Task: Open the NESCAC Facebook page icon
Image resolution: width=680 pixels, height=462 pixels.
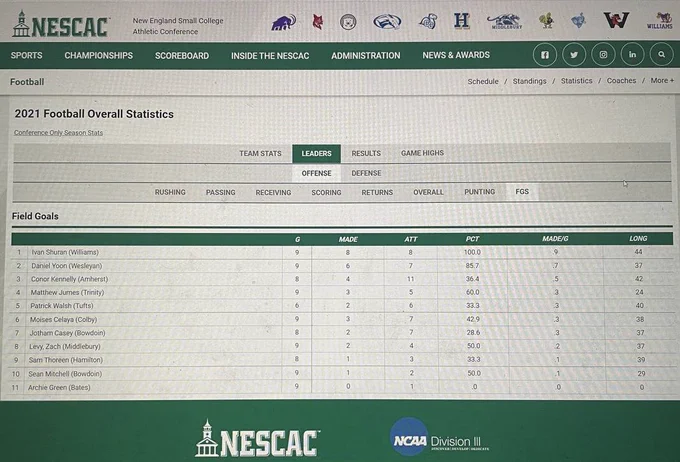Action: [545, 55]
